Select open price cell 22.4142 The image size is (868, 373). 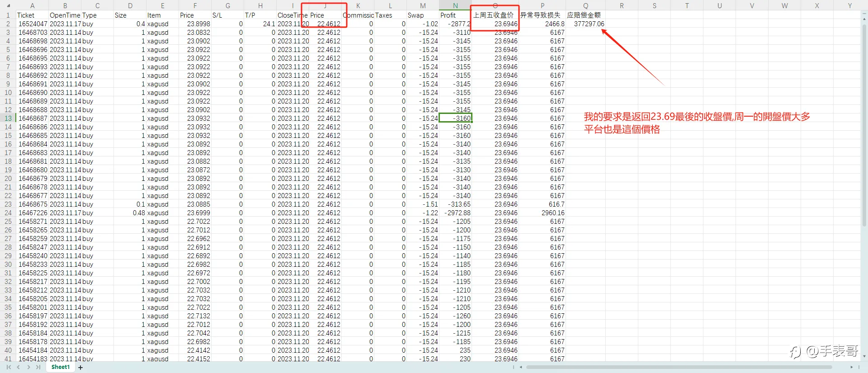(195, 350)
